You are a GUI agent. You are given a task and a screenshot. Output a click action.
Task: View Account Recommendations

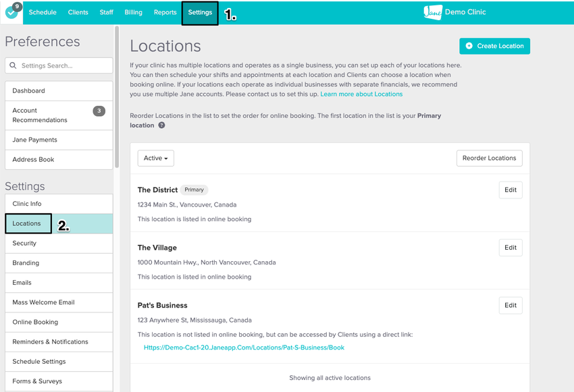[41, 115]
